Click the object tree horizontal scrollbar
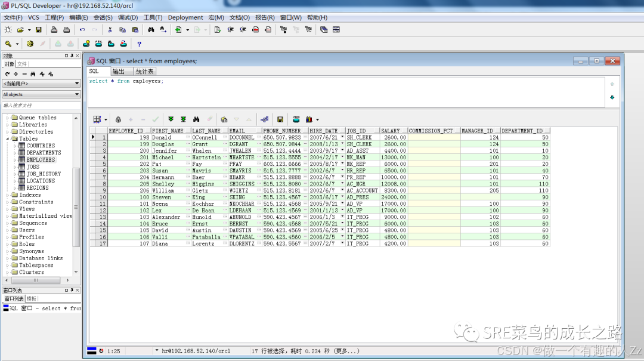Screen dimensions: 644x361 (38, 280)
